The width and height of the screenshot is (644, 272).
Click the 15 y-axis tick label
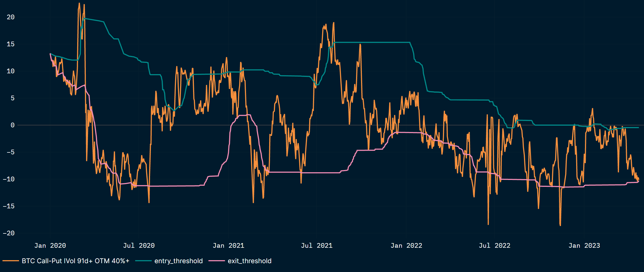[10, 44]
